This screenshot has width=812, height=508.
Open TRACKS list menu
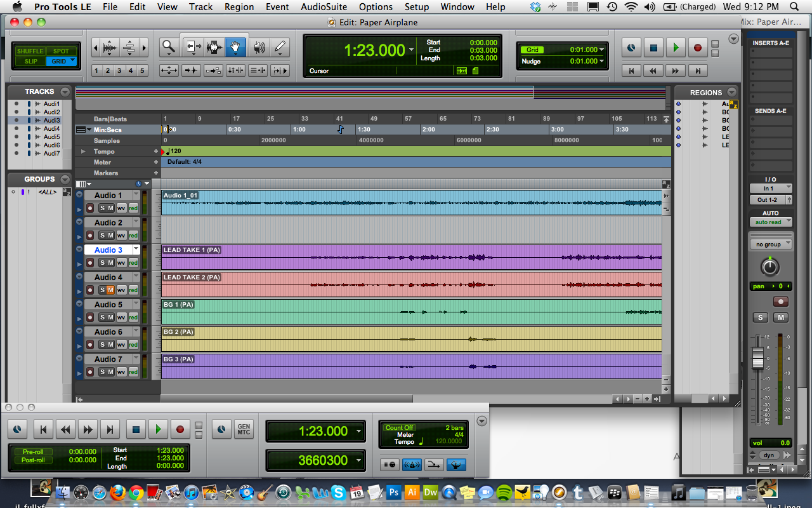pyautogui.click(x=65, y=91)
